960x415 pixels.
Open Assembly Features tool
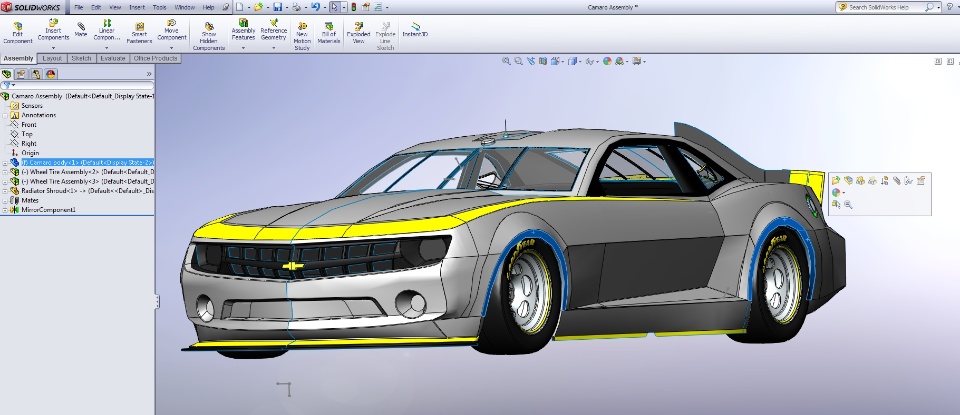[x=243, y=30]
